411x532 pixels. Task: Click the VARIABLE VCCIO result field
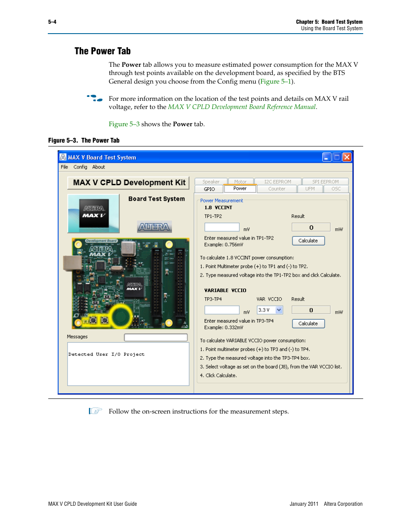pos(311,310)
